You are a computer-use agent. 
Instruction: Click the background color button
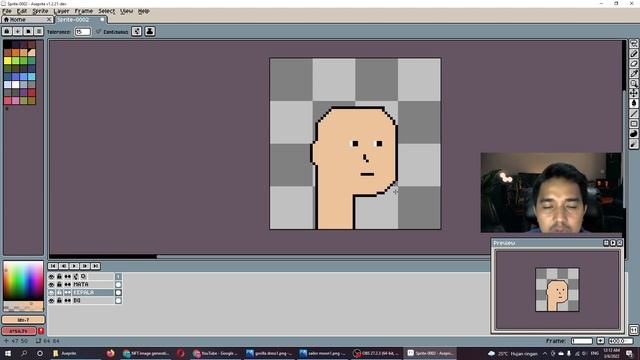[19, 331]
